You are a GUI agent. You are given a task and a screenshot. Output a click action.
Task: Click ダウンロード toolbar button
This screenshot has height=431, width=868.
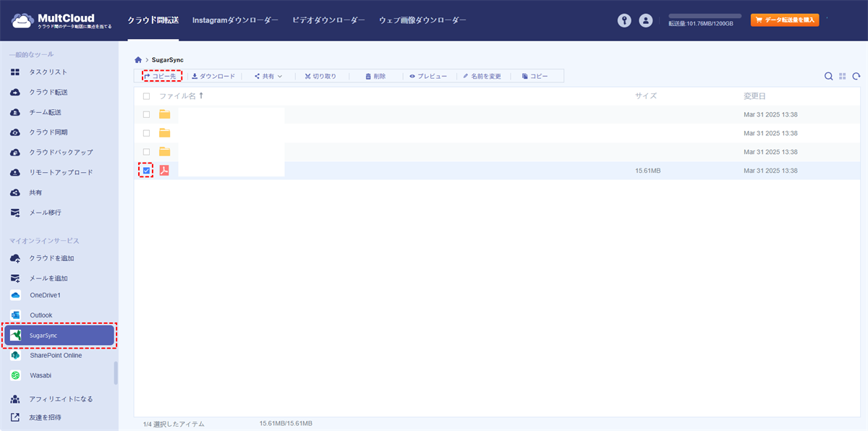coord(213,76)
